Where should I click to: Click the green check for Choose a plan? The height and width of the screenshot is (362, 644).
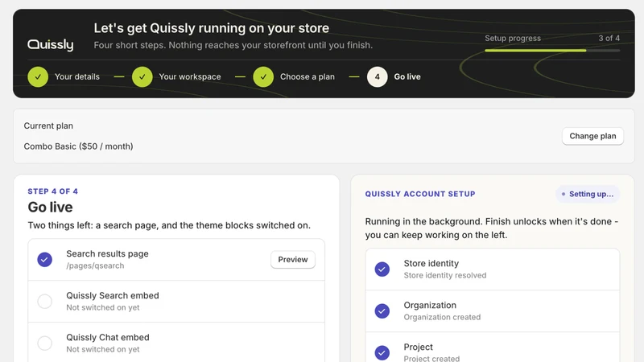click(263, 76)
